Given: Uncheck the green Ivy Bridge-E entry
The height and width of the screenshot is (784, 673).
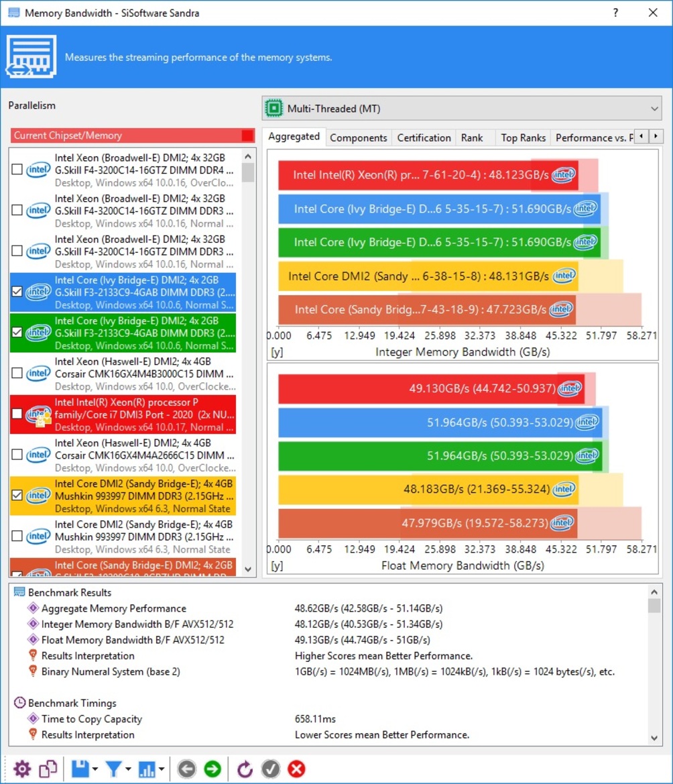Looking at the screenshot, I should coord(17,332).
